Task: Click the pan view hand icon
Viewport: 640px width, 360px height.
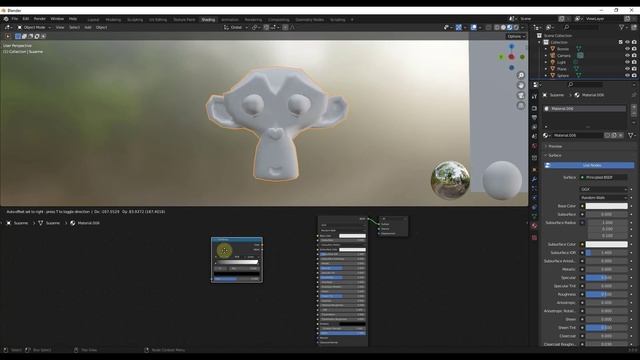Action: point(521,85)
